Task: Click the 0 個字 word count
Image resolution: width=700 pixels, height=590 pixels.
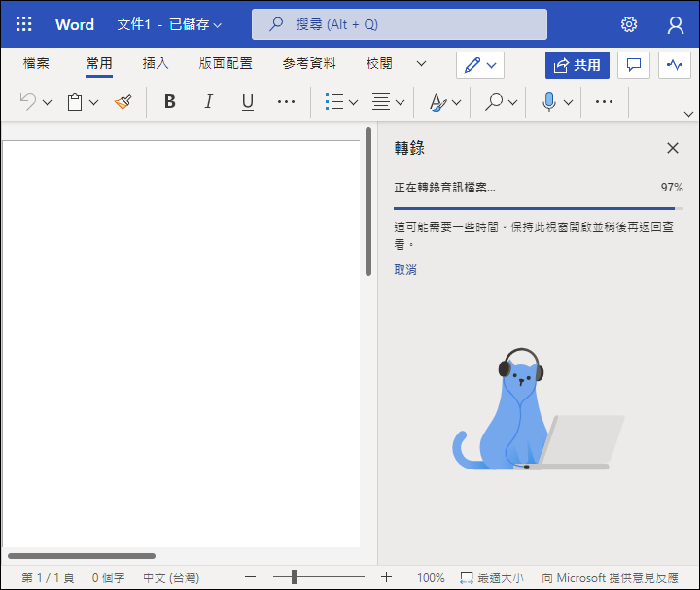Action: (108, 578)
